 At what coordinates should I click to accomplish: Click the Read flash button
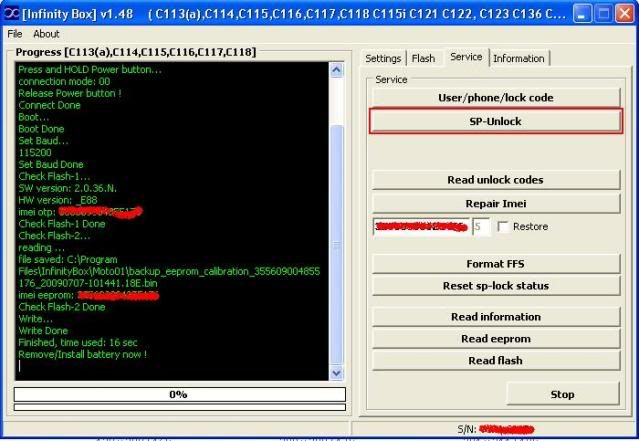click(x=496, y=361)
